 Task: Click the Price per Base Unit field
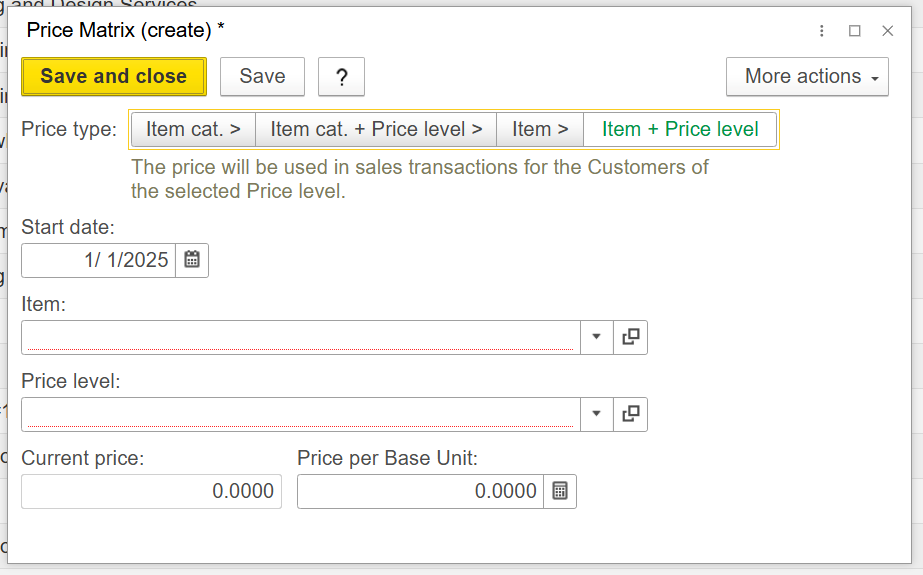[420, 491]
